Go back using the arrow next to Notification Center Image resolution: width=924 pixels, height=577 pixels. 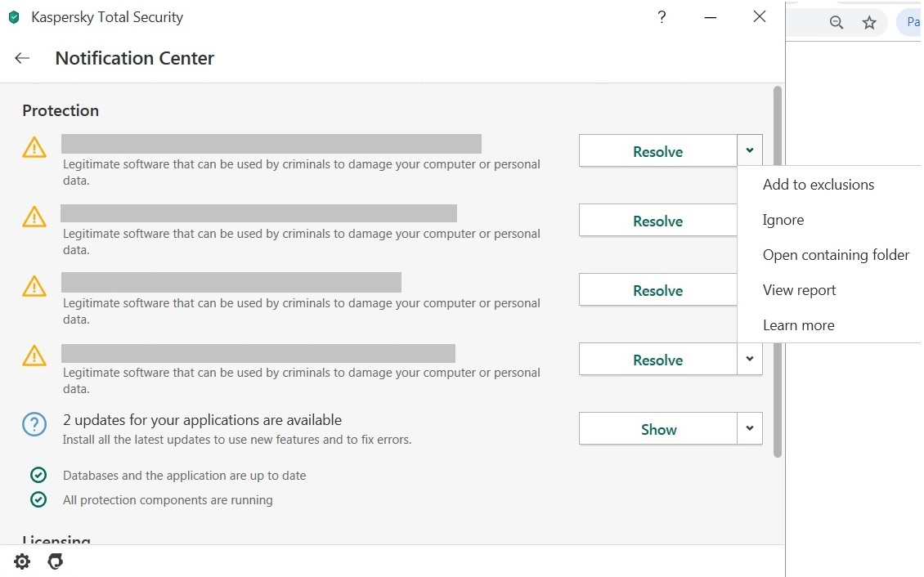(x=22, y=58)
